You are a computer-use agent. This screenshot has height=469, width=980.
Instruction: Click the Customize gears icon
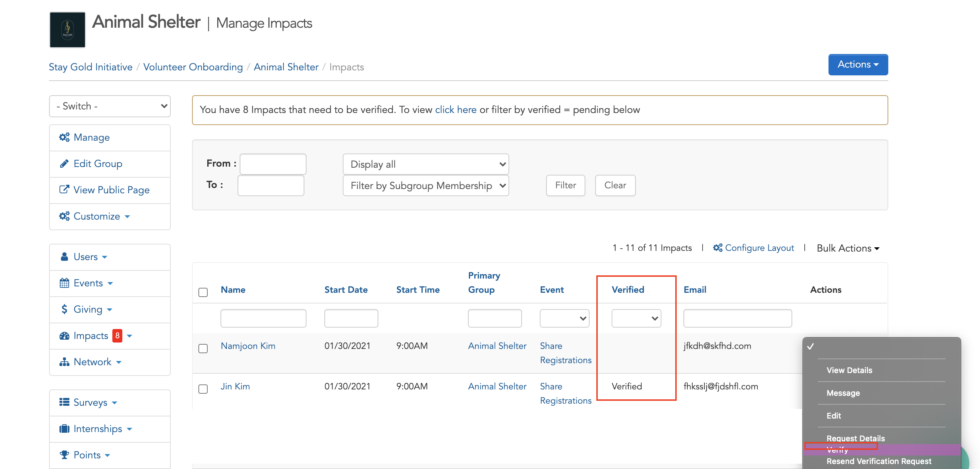(64, 216)
